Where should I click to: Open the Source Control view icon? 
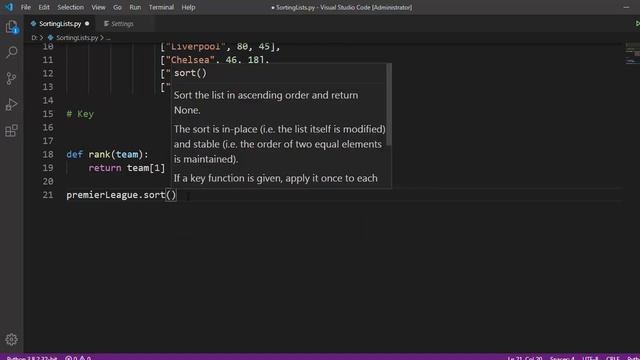pyautogui.click(x=11, y=78)
